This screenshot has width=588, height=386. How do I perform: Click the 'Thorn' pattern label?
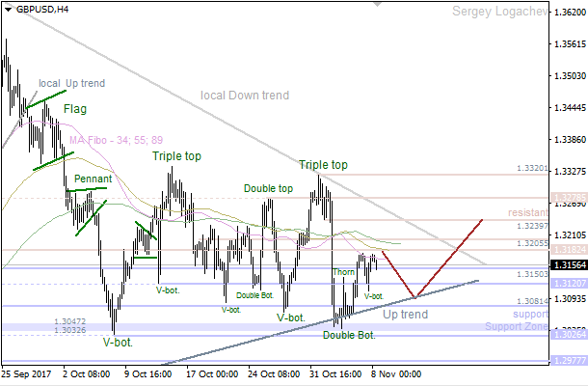tap(344, 273)
